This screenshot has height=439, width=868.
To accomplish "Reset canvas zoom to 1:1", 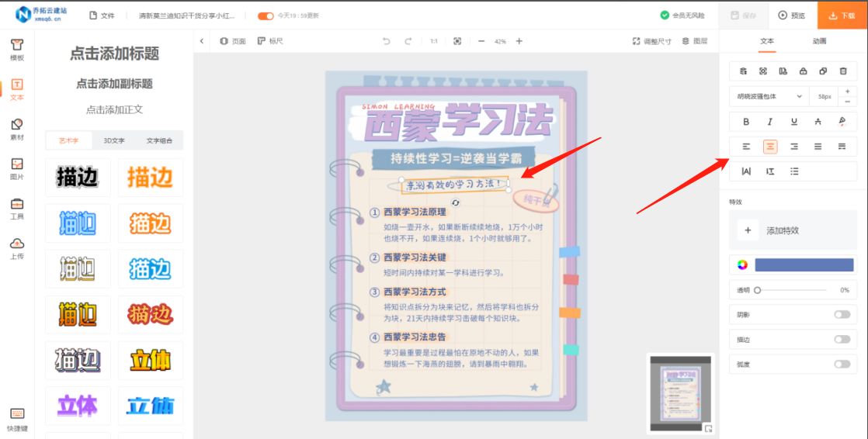I will (x=434, y=41).
